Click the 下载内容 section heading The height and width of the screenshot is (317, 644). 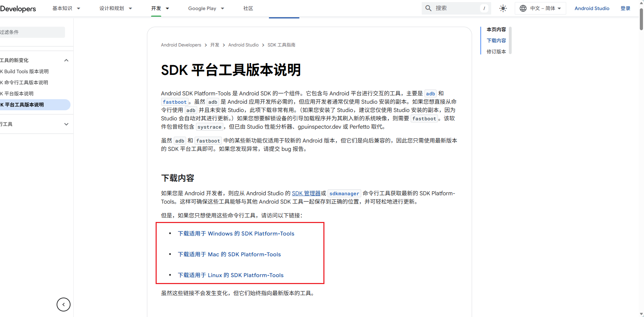point(177,178)
